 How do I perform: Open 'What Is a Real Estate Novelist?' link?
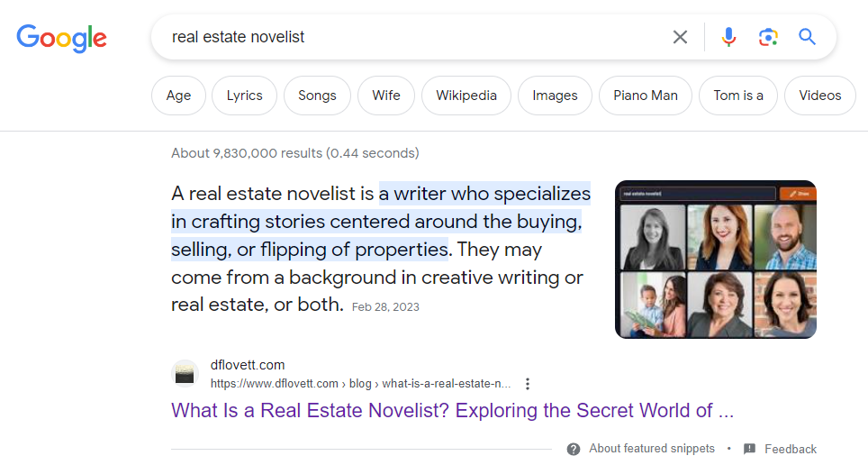click(x=452, y=410)
